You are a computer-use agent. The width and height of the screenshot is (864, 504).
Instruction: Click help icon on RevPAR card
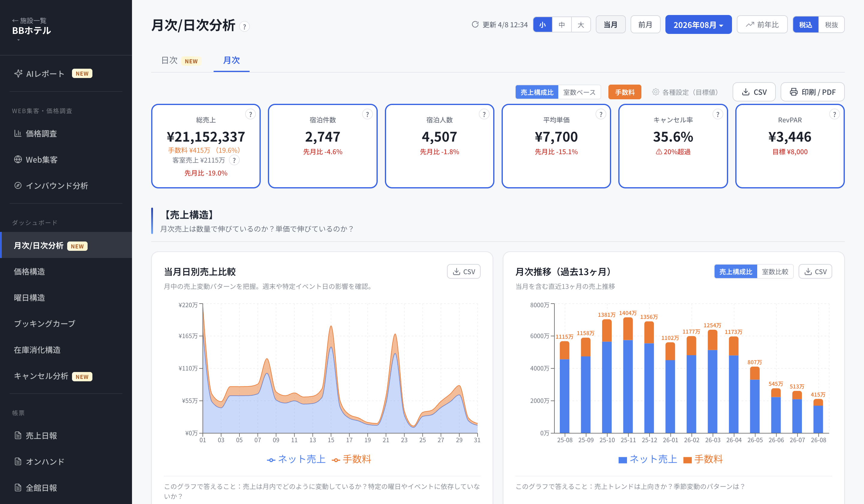[834, 114]
